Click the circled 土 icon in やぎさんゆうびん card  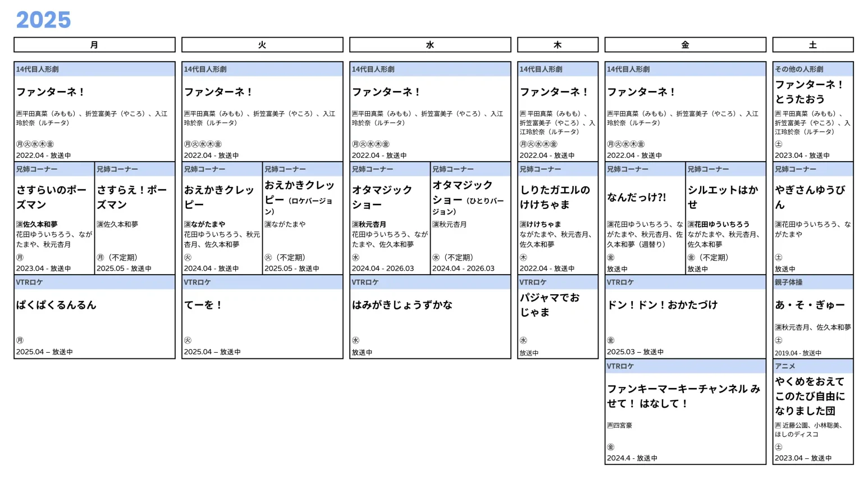[x=778, y=257]
